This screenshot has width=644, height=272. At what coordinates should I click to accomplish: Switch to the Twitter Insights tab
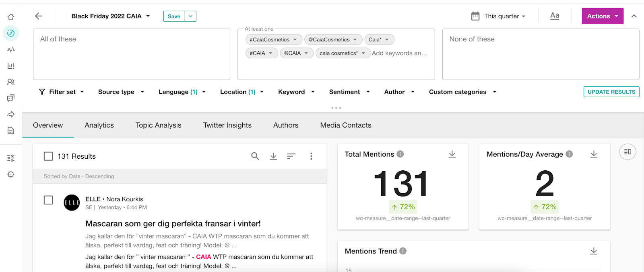click(227, 125)
